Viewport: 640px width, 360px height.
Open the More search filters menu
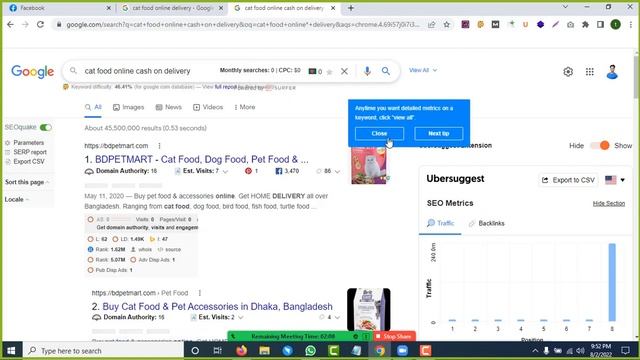tap(244, 107)
